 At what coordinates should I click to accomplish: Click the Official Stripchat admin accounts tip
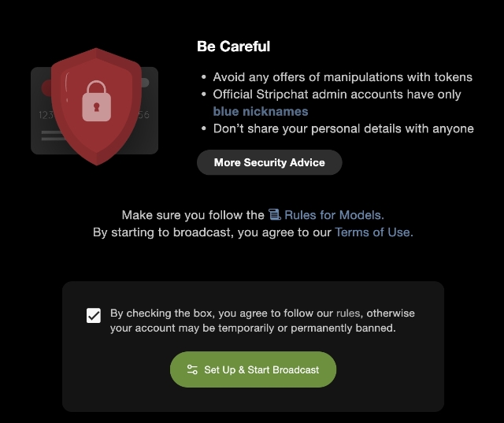click(x=337, y=95)
